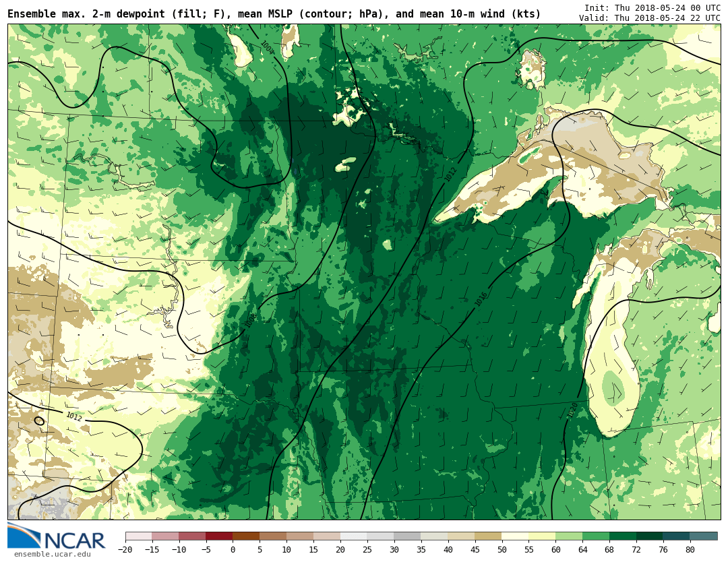This screenshot has width=728, height=562.
Task: Select the colorbar swatch between 25 and 30
Action: coord(381,536)
